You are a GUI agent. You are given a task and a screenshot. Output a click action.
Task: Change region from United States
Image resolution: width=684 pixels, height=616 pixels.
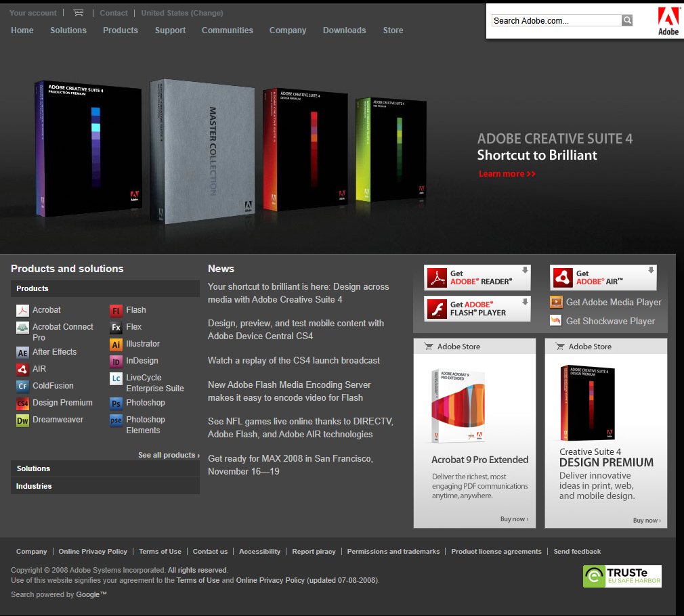(182, 13)
